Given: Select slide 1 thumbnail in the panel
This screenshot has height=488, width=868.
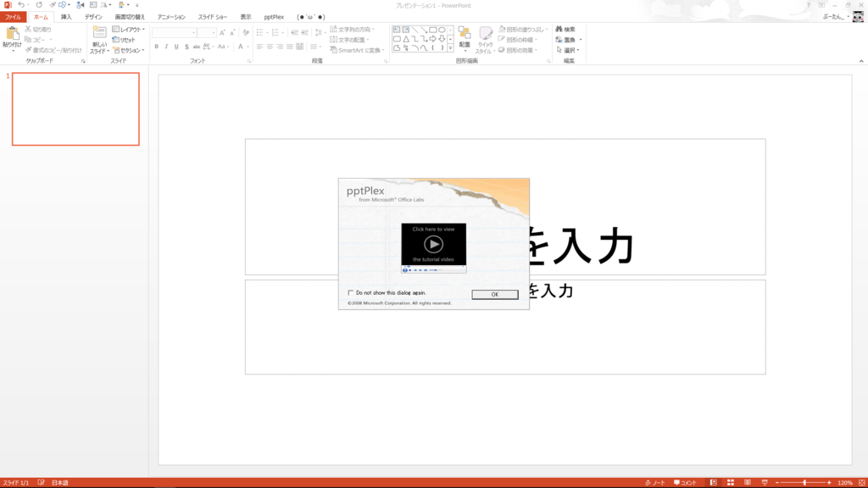Looking at the screenshot, I should 75,109.
